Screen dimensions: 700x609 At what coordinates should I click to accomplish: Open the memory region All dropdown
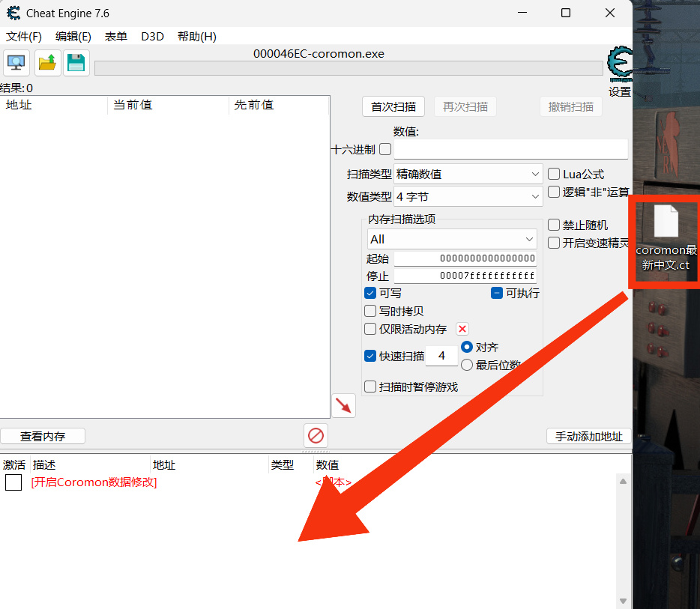[x=452, y=239]
